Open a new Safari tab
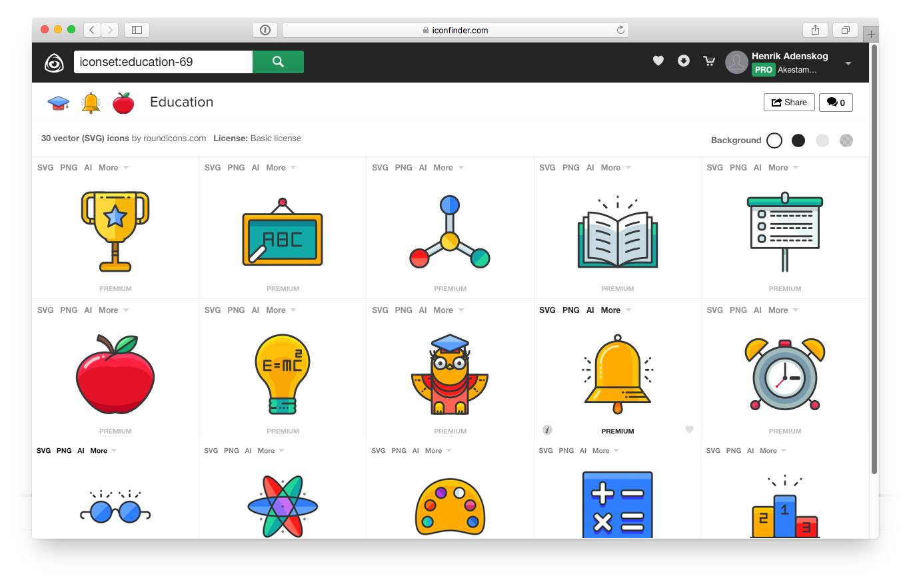911x588 pixels. 871,33
